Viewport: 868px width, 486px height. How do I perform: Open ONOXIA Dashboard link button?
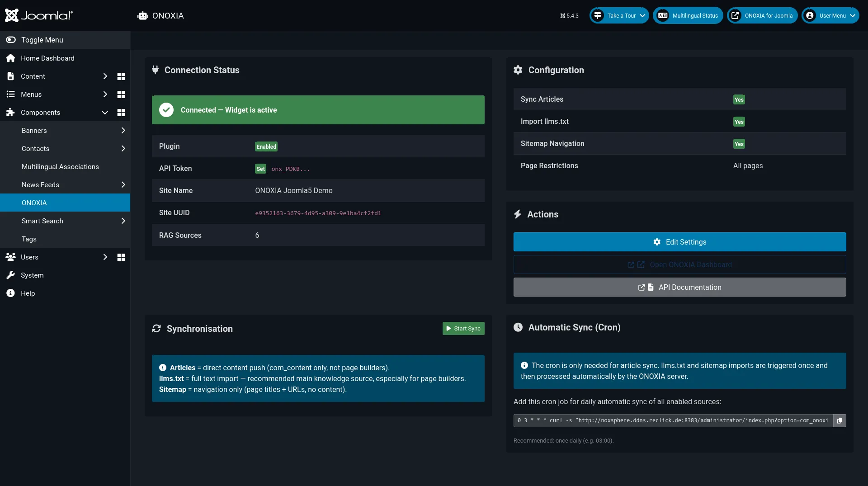coord(679,264)
